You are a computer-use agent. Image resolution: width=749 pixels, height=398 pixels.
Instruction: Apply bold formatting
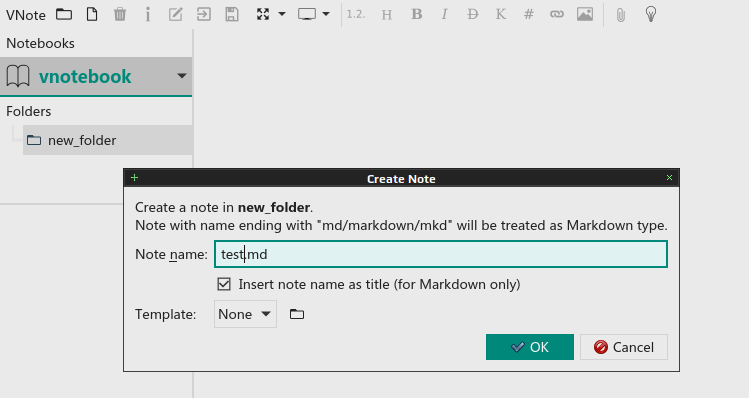pos(417,14)
